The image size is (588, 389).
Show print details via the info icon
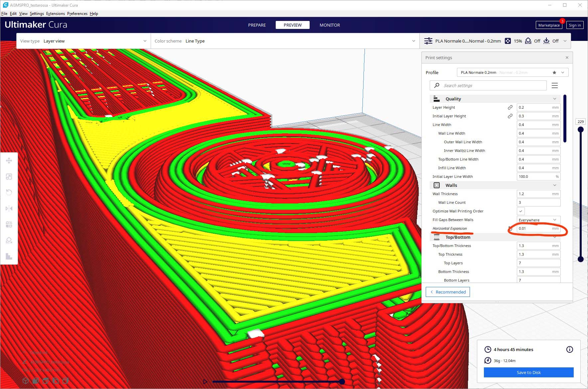click(x=570, y=349)
